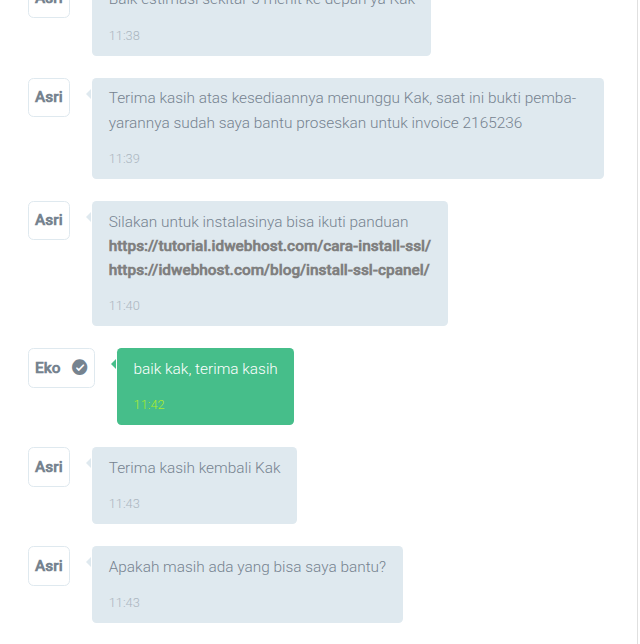Image resolution: width=640 pixels, height=644 pixels.
Task: Click the 11:43 timestamp under the last message
Action: pos(124,603)
